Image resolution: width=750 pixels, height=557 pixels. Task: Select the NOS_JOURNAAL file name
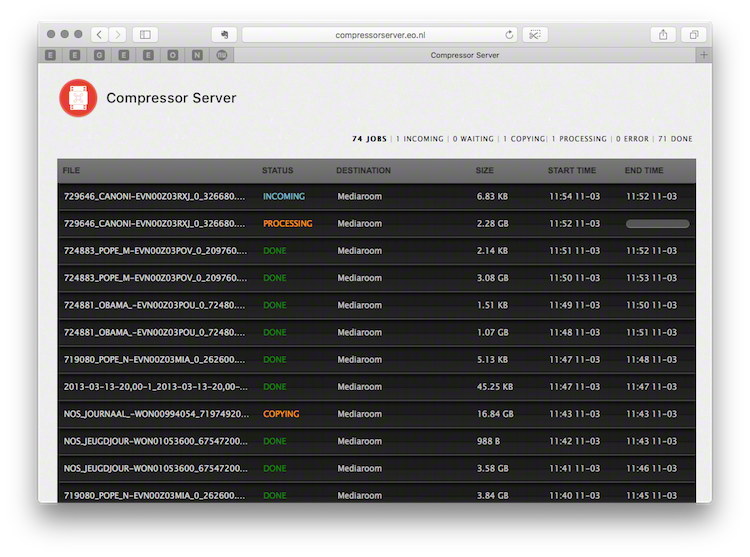click(x=156, y=414)
